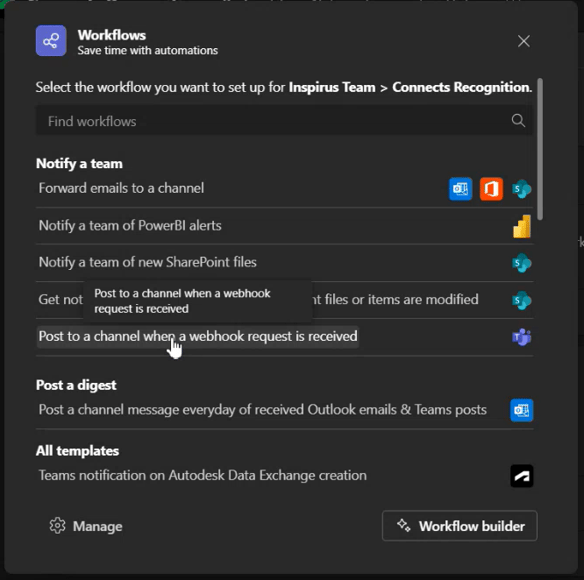Click the Autodesk icon
Screen dimensions: 584x580
coord(521,476)
